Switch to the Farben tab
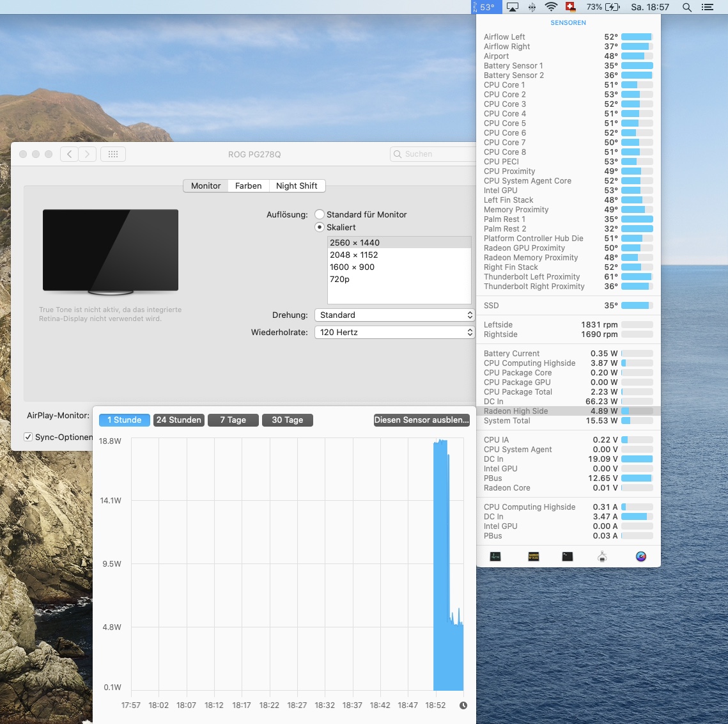Image resolution: width=728 pixels, height=724 pixels. pyautogui.click(x=249, y=186)
